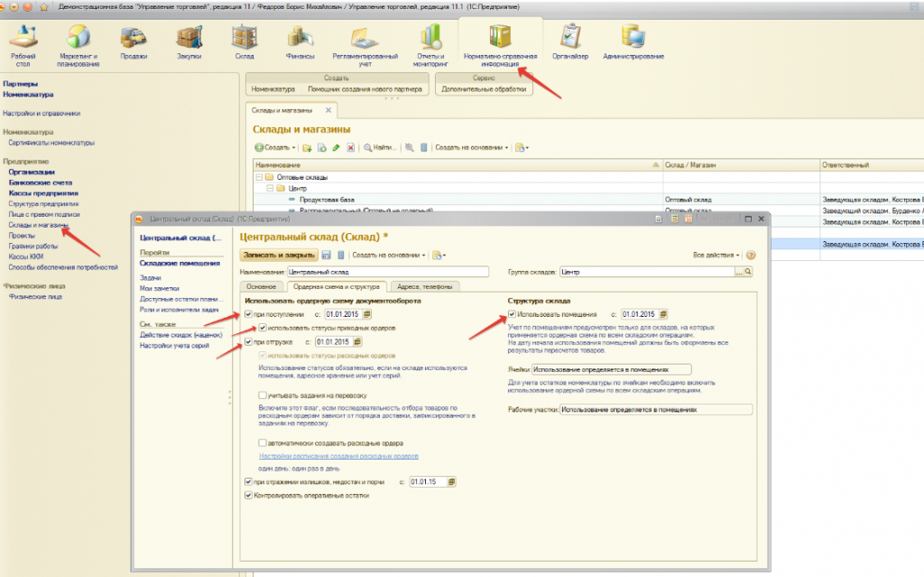Click the floppy disk save icon in dialog
The image size is (924, 577).
(x=326, y=255)
